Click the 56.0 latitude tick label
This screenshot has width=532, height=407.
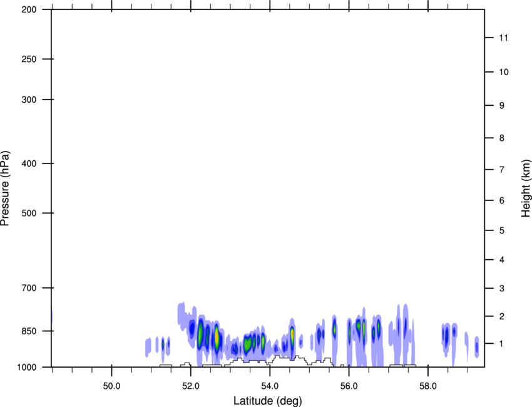click(349, 386)
